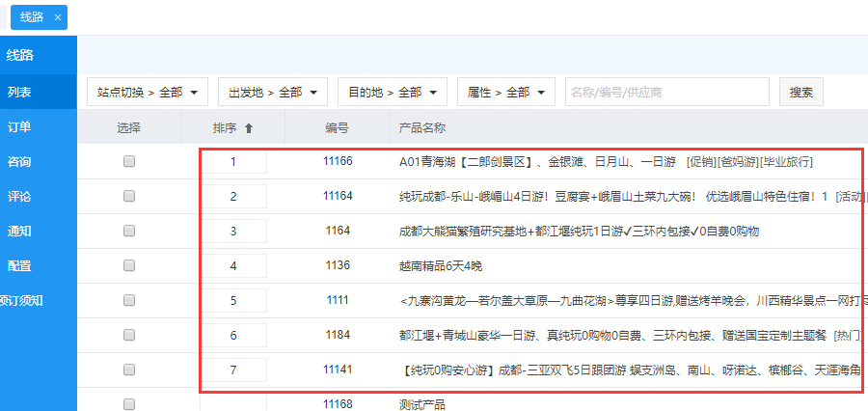Screen dimensions: 868x411
Task: Click the 搜索 button
Action: (x=801, y=93)
